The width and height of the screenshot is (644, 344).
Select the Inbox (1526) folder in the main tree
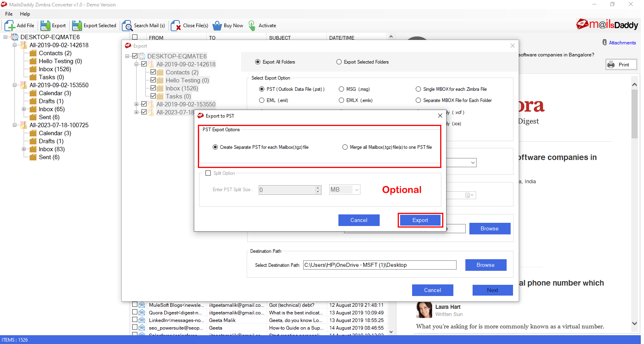click(55, 69)
